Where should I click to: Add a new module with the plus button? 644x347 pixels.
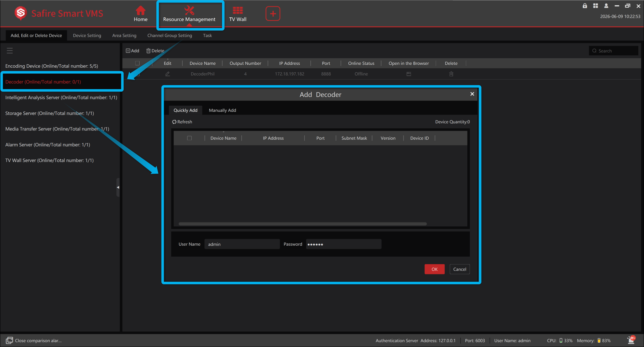click(273, 14)
